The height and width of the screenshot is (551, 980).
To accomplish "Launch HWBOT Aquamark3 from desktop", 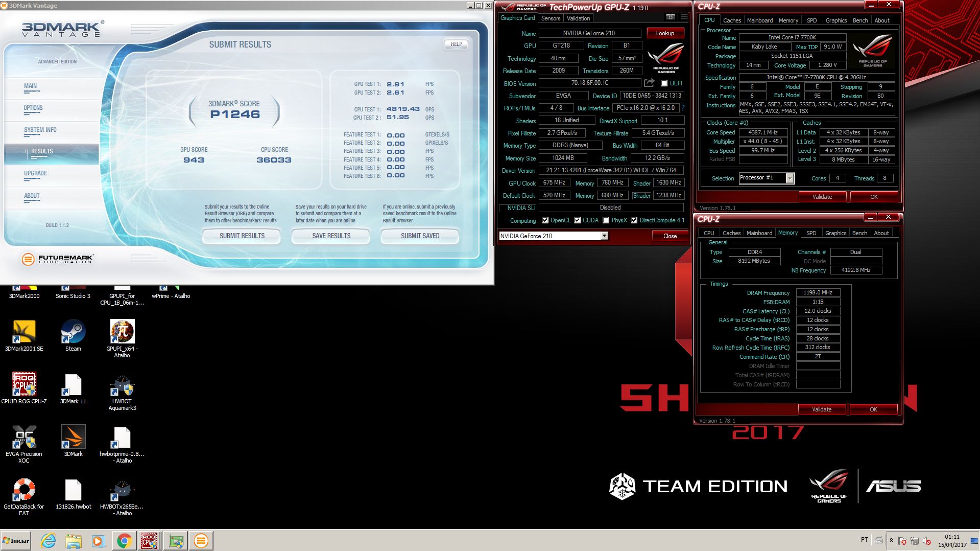I will point(122,392).
